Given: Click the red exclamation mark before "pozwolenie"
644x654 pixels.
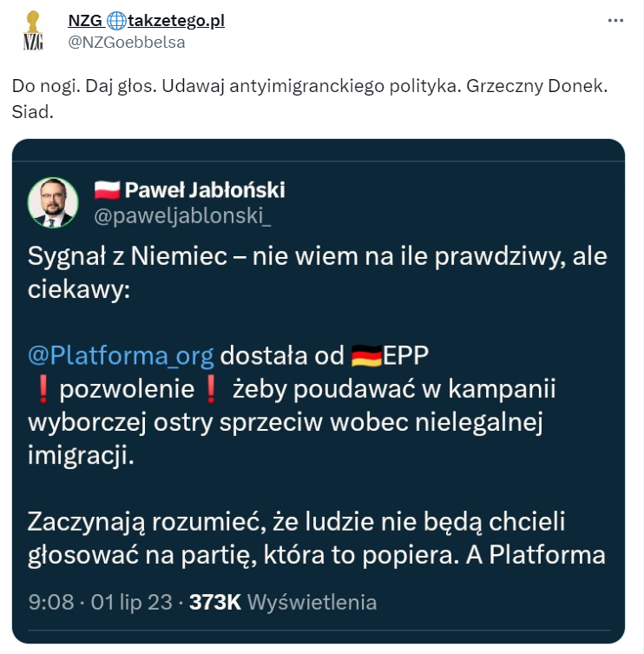Looking at the screenshot, I should click(43, 390).
